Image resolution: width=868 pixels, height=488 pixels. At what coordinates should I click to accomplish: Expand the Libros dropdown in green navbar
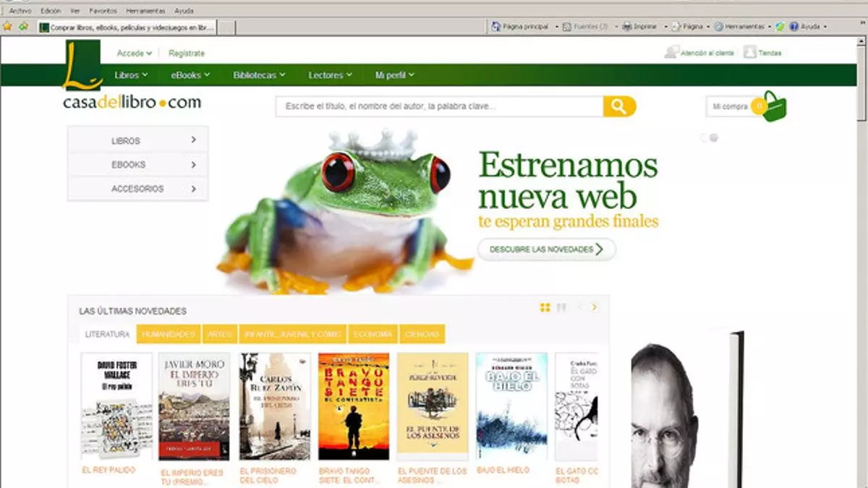coord(131,75)
